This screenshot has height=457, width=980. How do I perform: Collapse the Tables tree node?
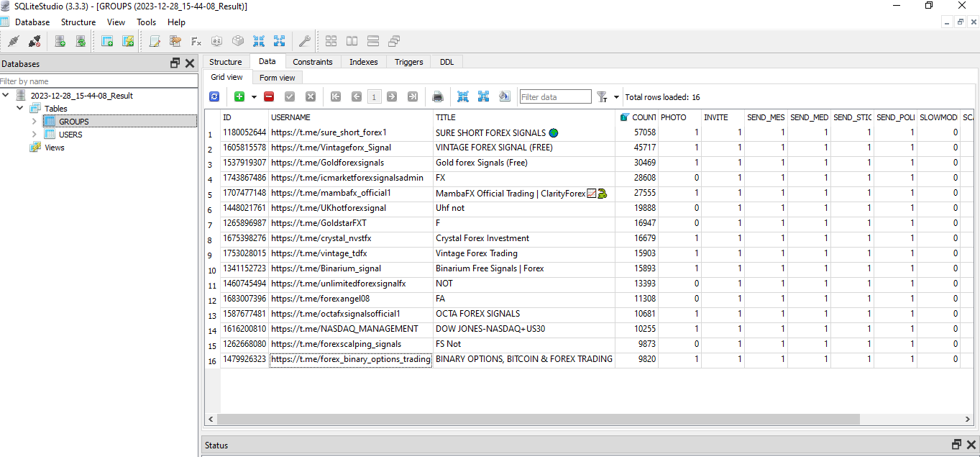pyautogui.click(x=20, y=109)
